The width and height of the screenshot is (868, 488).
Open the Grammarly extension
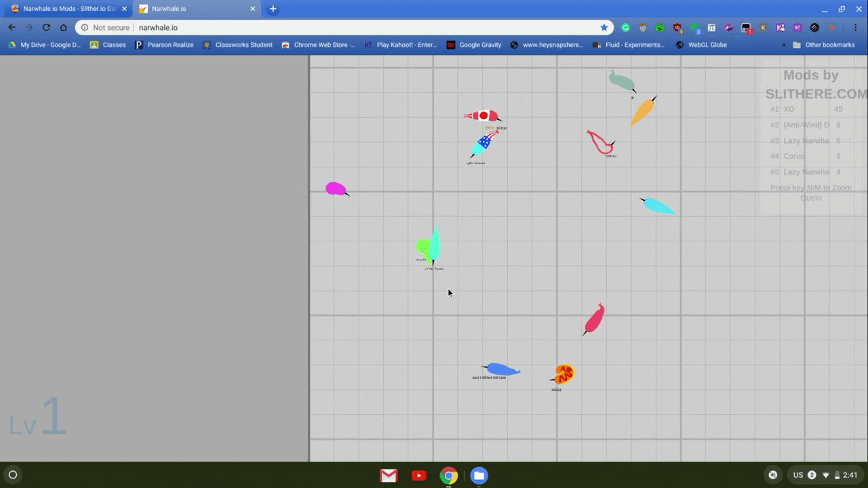click(x=625, y=28)
